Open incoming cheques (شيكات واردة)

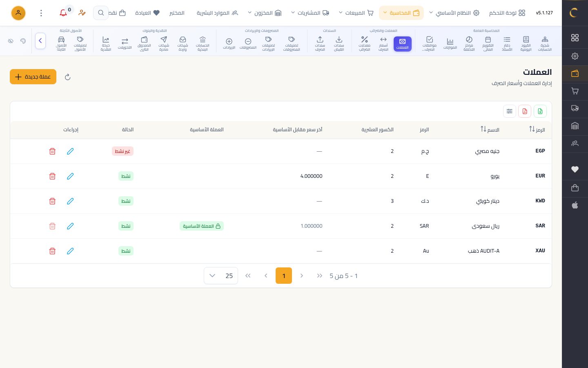[183, 44]
